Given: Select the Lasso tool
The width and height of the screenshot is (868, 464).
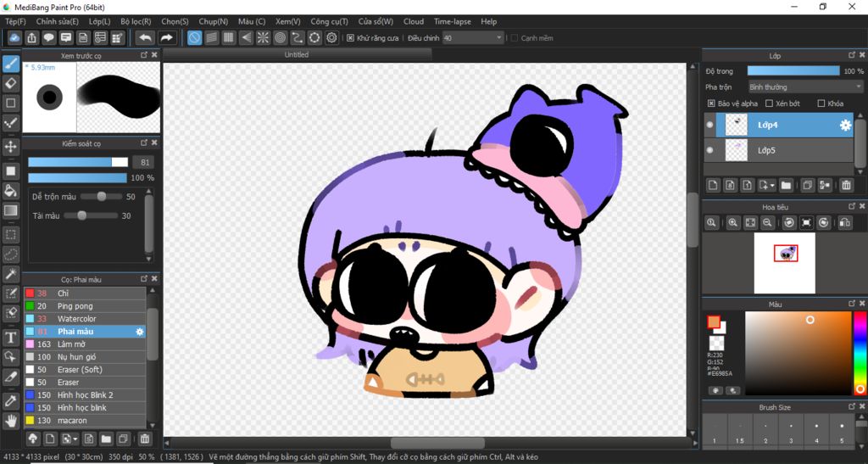Looking at the screenshot, I should pos(10,254).
